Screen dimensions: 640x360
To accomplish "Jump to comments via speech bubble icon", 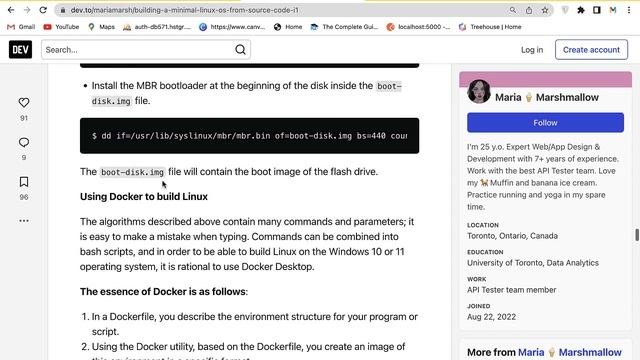I will pos(24,142).
